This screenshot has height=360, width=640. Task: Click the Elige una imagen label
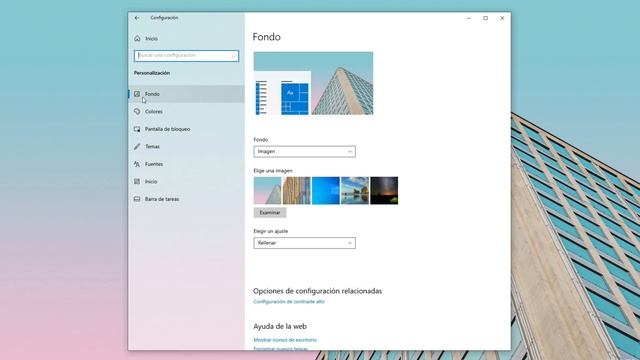[x=273, y=171]
